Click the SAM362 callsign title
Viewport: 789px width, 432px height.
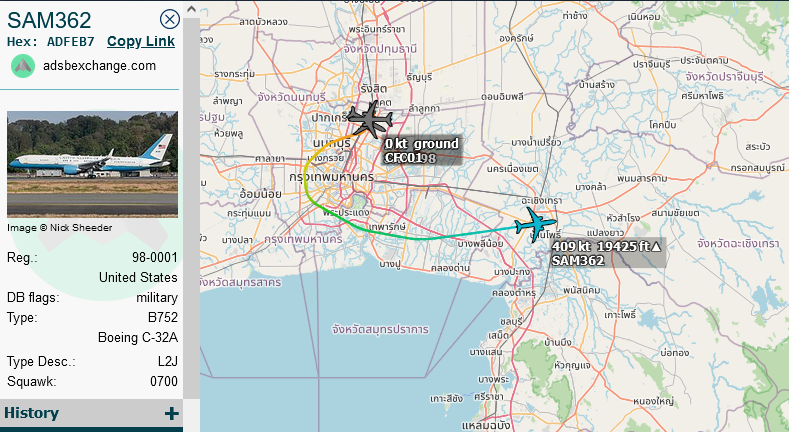point(49,20)
